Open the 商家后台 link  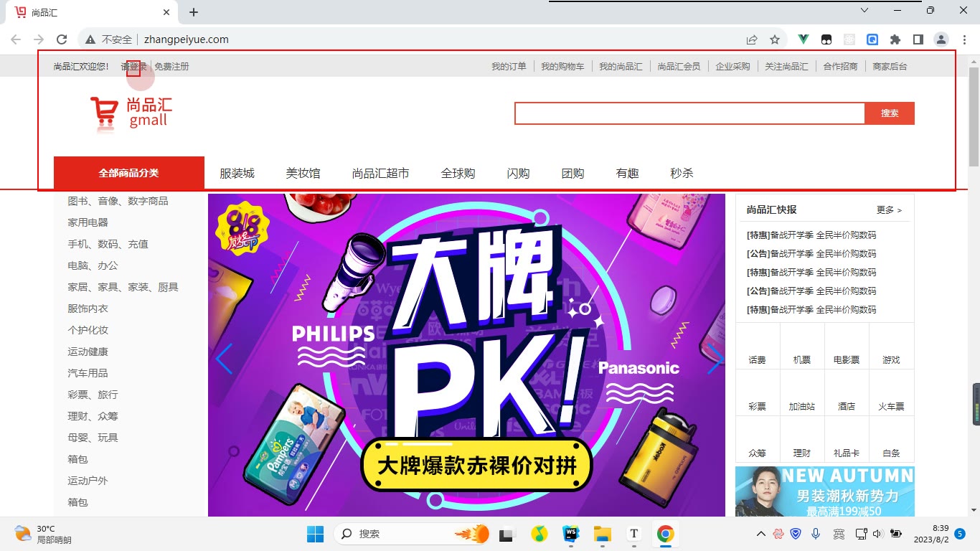pos(890,67)
